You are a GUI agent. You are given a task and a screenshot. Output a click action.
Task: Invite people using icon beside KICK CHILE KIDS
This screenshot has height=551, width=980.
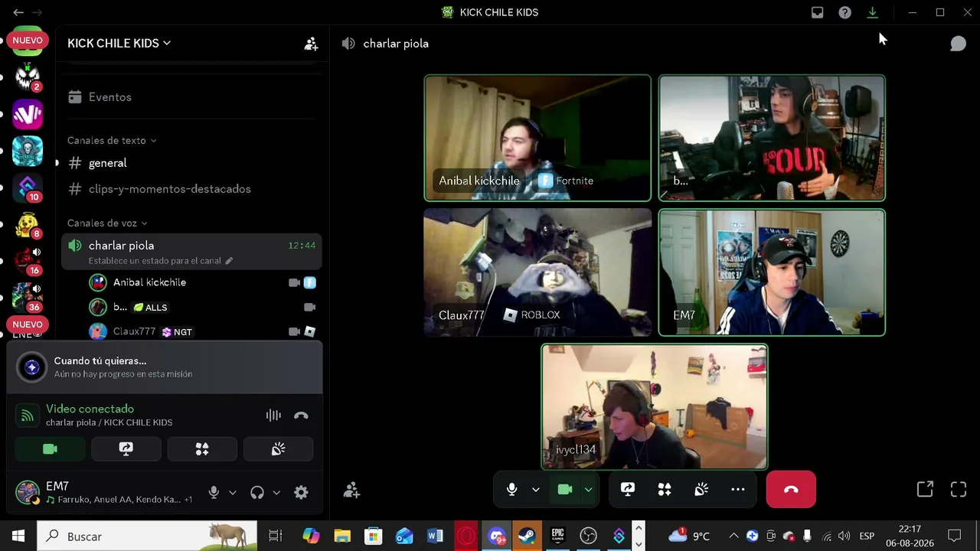[311, 44]
